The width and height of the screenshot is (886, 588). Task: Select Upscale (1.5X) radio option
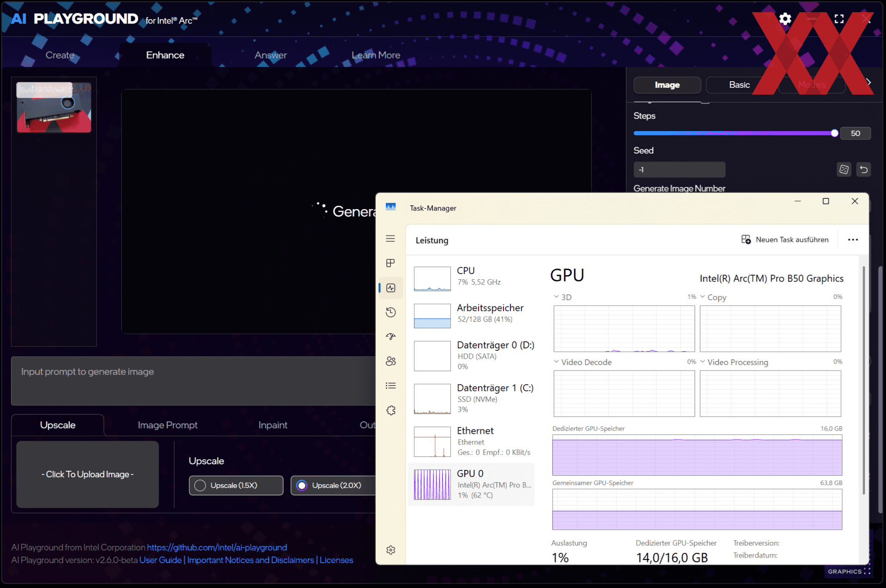click(236, 486)
